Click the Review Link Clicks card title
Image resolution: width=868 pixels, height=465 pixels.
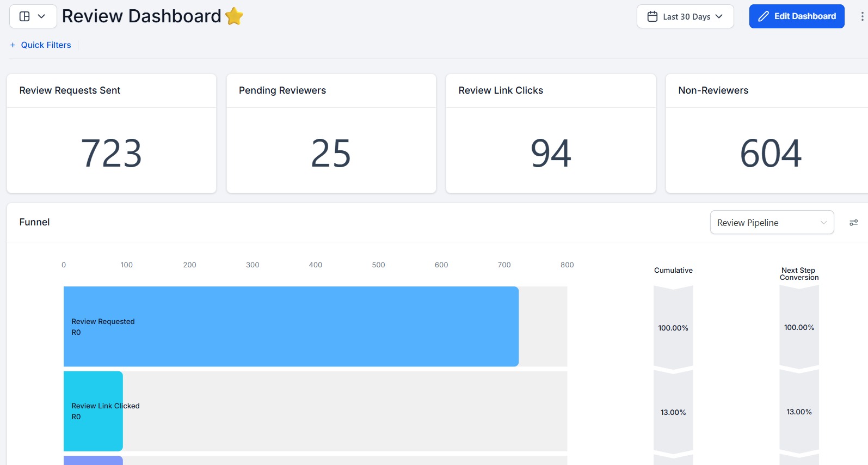point(501,90)
